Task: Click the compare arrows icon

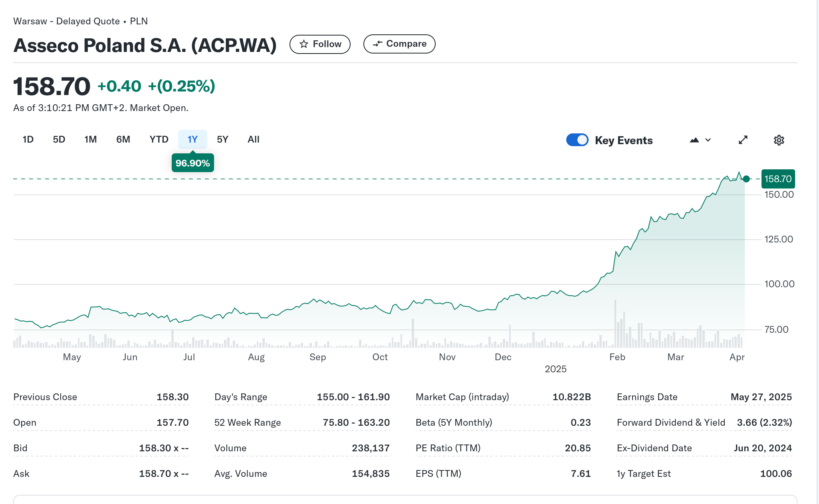Action: (377, 44)
